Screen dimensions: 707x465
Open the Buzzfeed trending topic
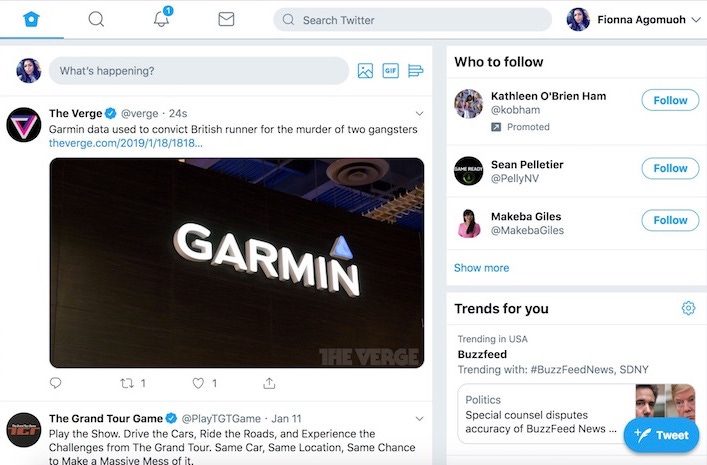(x=482, y=355)
